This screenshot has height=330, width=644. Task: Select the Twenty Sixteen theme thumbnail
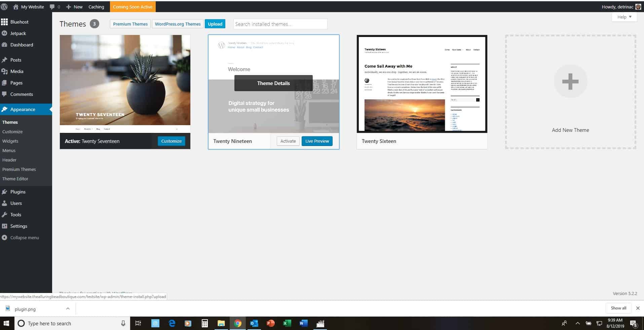(x=422, y=84)
